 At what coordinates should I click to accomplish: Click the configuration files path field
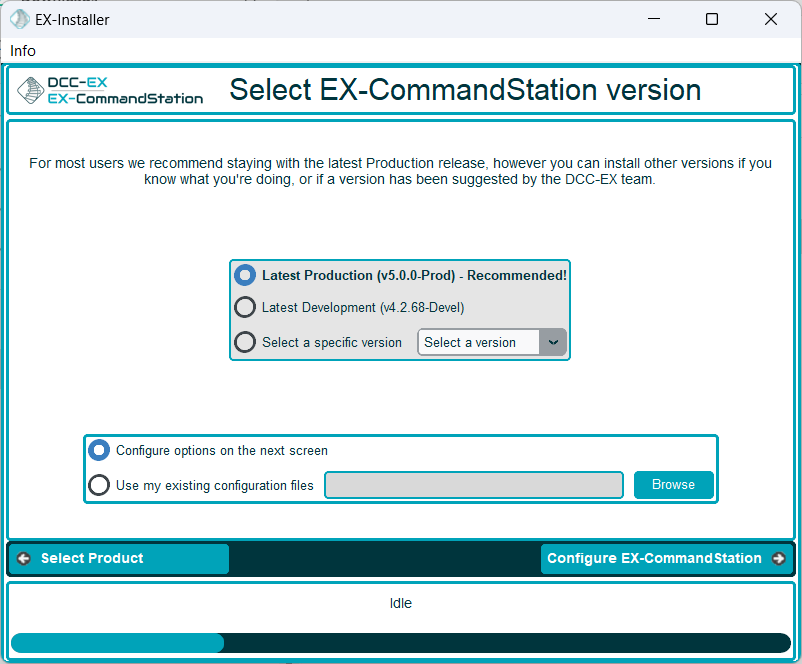[x=474, y=485]
